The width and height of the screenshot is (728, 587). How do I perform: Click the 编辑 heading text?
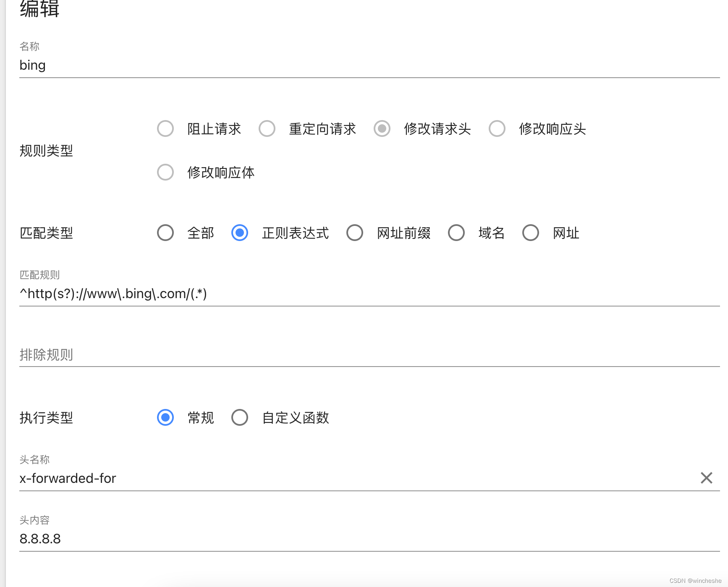point(39,8)
